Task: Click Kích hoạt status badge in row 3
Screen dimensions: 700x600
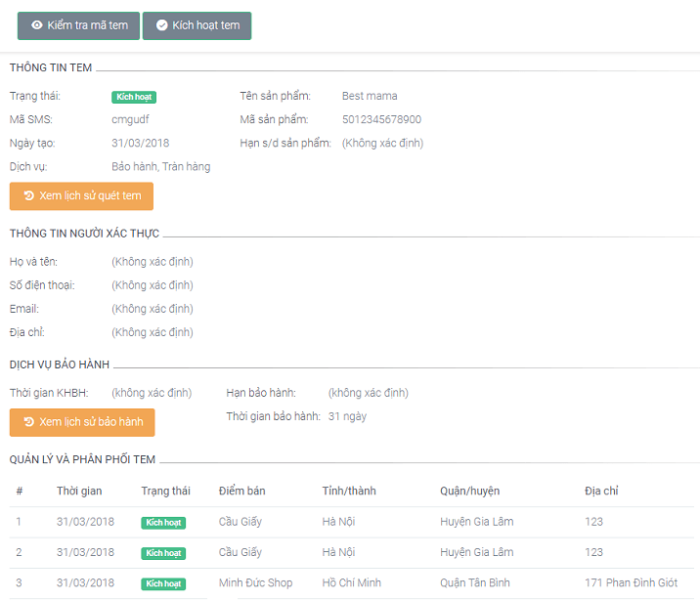Action: point(163,584)
